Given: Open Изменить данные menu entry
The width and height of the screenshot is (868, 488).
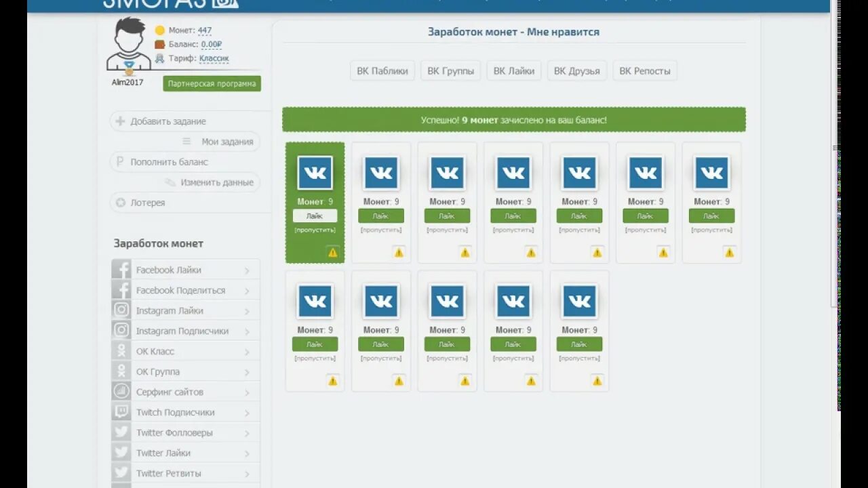Looking at the screenshot, I should [184, 182].
